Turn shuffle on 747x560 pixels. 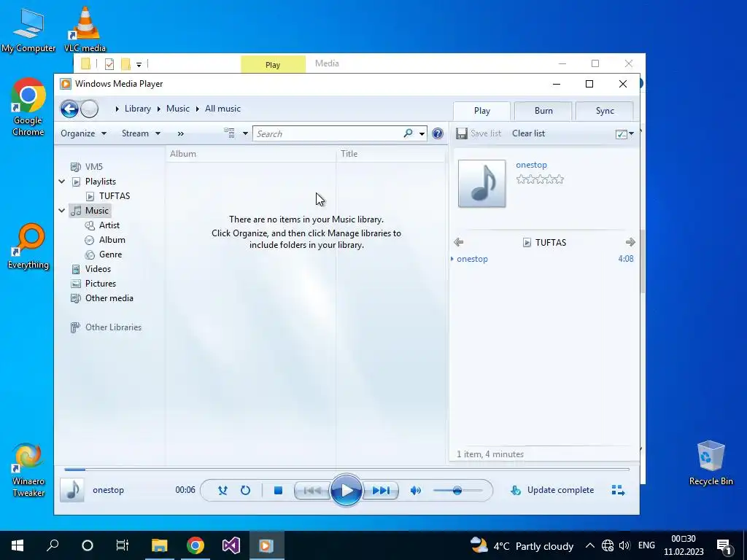pos(222,490)
